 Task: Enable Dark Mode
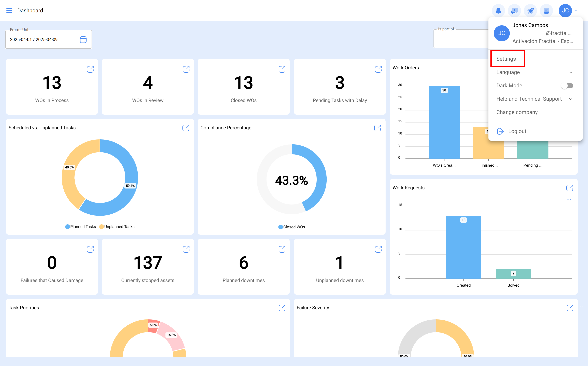pos(567,85)
